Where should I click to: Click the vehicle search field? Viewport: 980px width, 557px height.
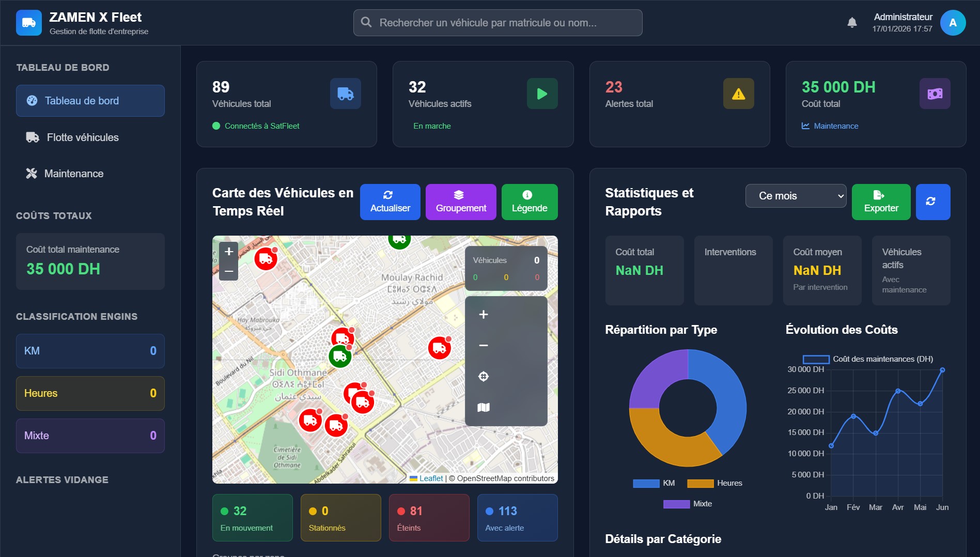[x=497, y=23]
